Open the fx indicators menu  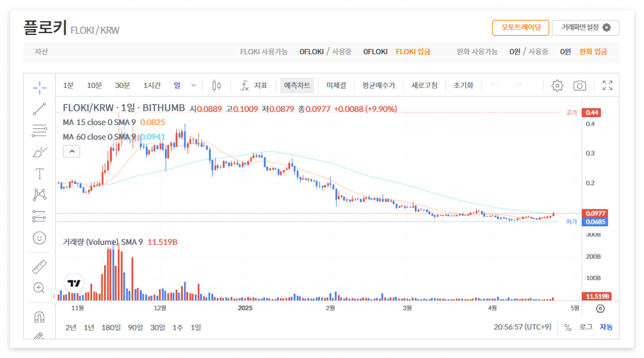click(253, 85)
